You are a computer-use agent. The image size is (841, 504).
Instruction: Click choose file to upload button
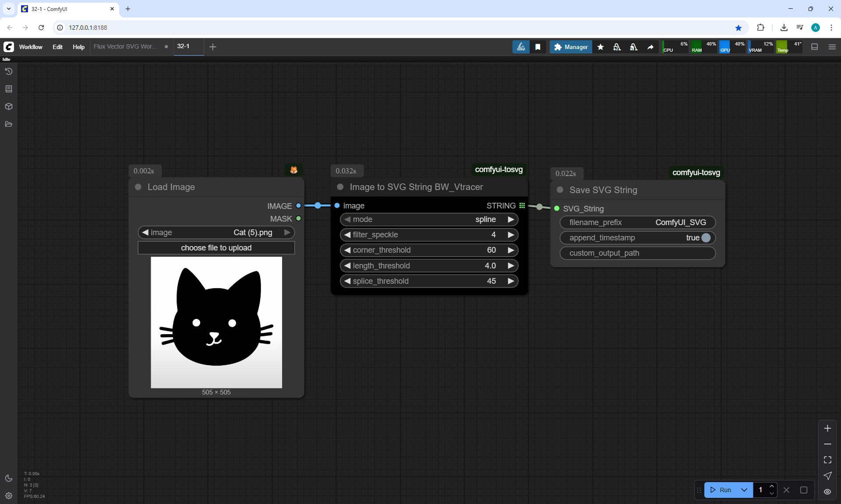point(216,248)
